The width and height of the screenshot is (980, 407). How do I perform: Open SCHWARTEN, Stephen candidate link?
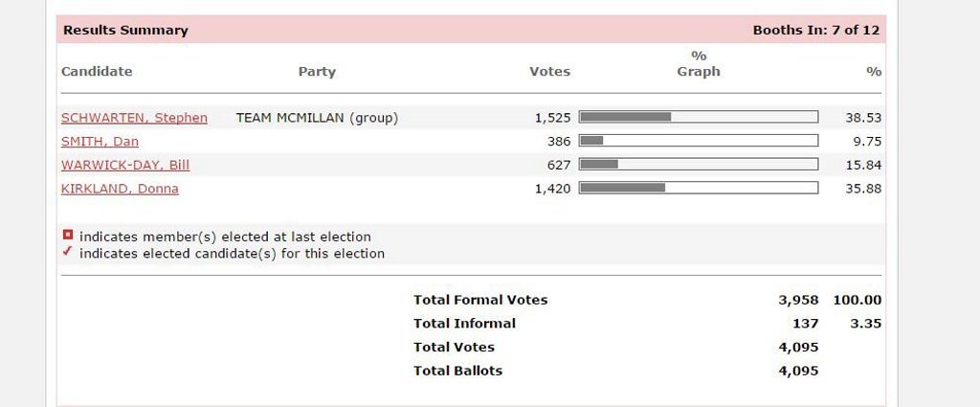click(x=134, y=118)
